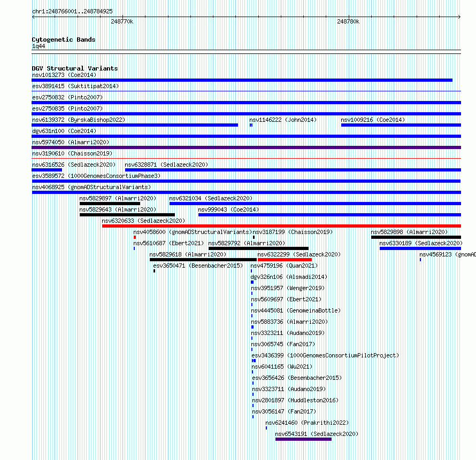Click the 248770k ruler tick label
This screenshot has height=460, width=476.
click(122, 21)
